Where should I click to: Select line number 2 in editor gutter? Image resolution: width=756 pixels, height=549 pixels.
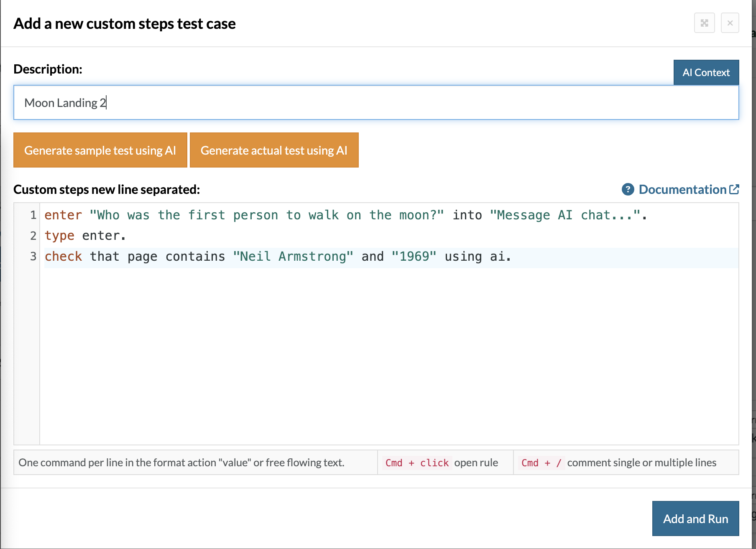33,236
